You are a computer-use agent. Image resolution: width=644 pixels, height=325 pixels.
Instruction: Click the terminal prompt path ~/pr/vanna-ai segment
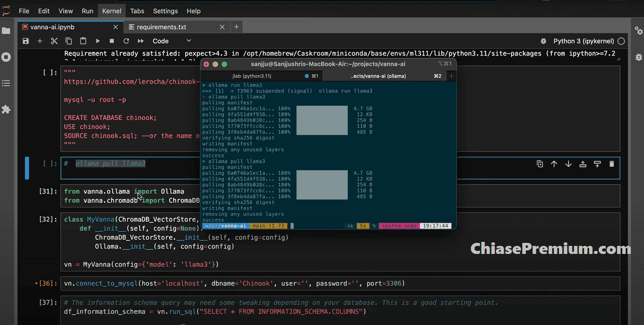click(x=225, y=226)
